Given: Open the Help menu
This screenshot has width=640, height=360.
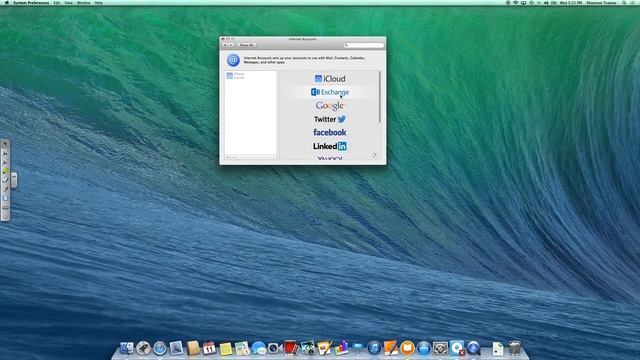Looking at the screenshot, I should click(x=99, y=3).
